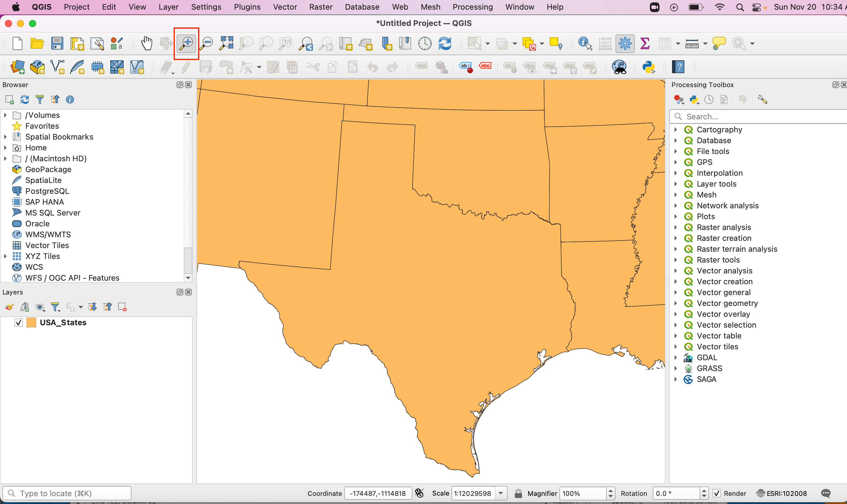
Task: Click the USA_States orange color swatch
Action: click(31, 322)
